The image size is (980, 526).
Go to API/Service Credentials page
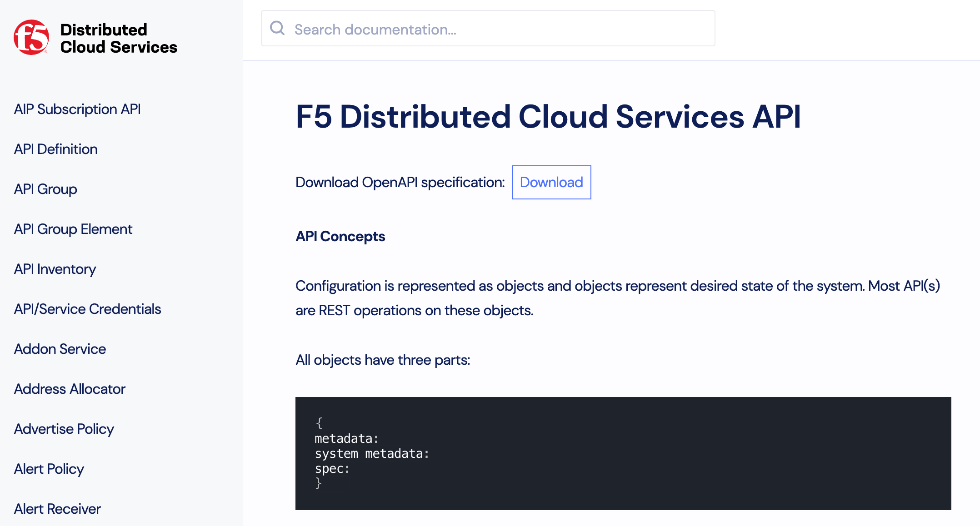(87, 309)
